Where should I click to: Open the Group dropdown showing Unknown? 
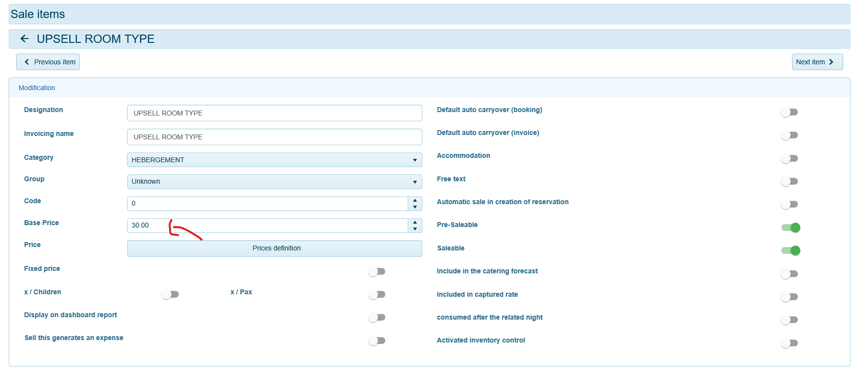pyautogui.click(x=275, y=182)
